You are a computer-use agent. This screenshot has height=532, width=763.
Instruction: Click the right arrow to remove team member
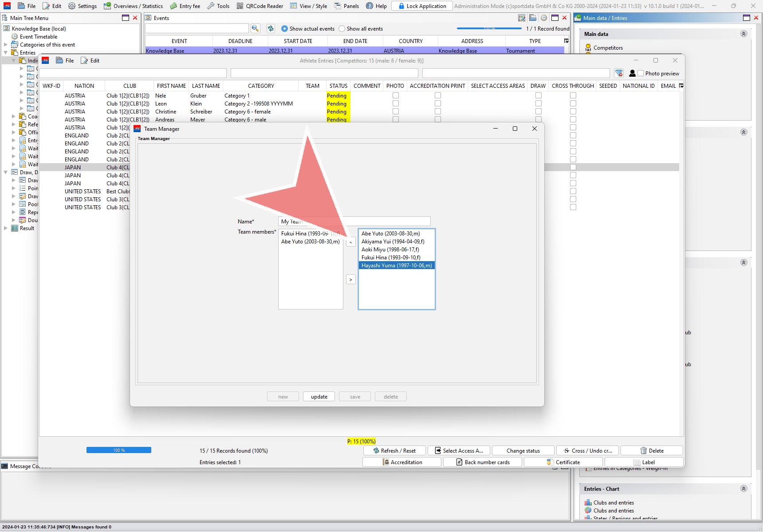coord(351,280)
